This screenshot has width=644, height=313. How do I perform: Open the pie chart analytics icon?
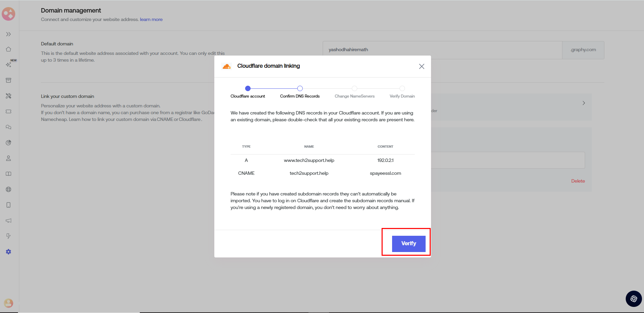(x=8, y=143)
